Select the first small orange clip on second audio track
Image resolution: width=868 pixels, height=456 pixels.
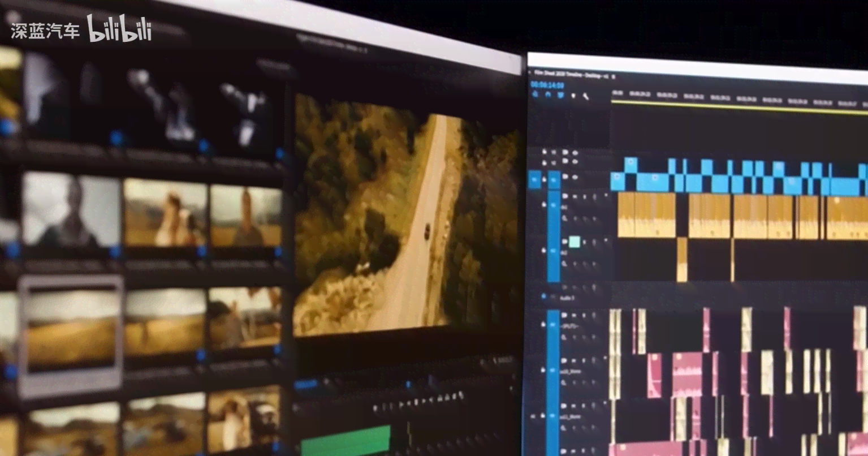[682, 259]
